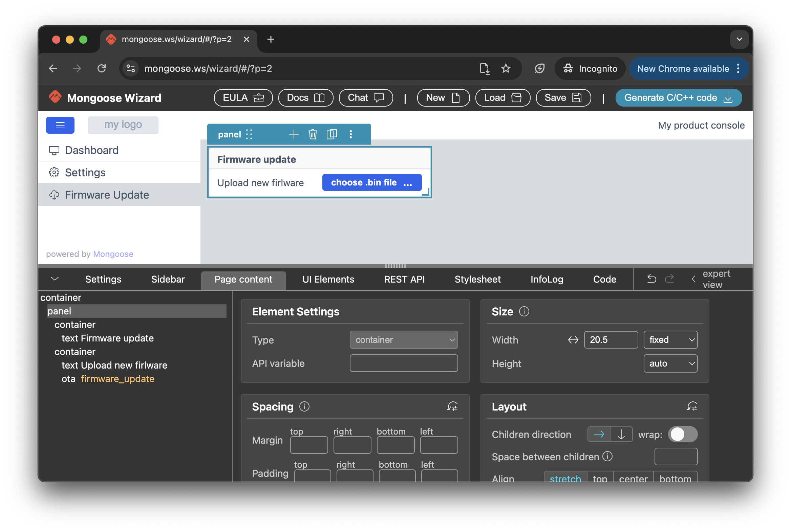The height and width of the screenshot is (532, 791).
Task: Open the Height auto dropdown
Action: 670,363
